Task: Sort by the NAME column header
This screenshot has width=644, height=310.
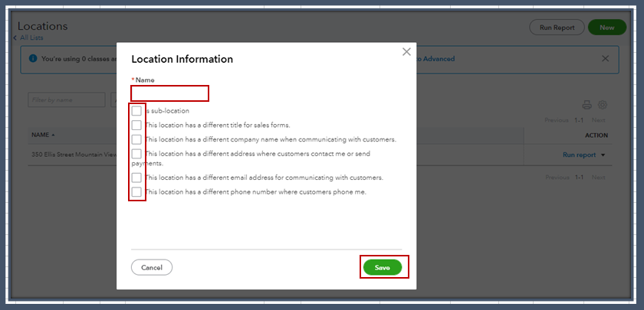Action: pyautogui.click(x=43, y=135)
